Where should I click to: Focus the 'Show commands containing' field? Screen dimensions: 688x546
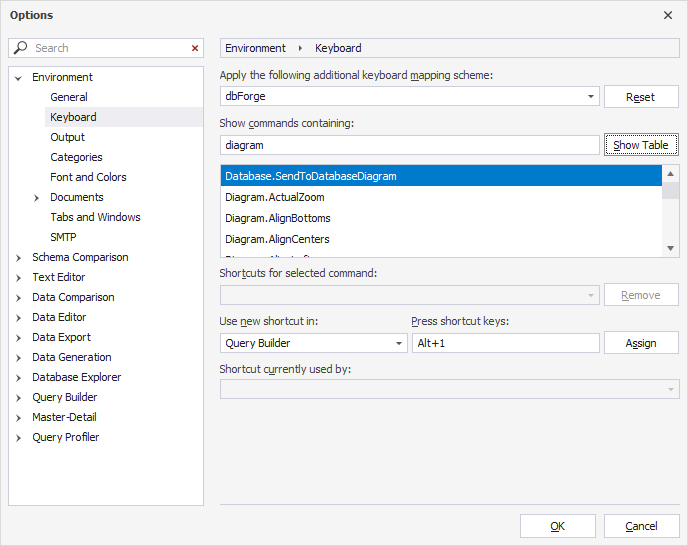click(409, 145)
